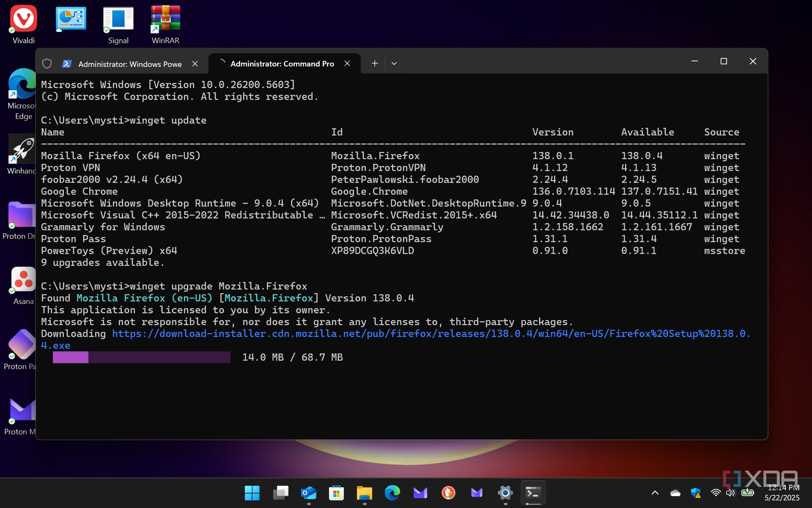Click the purple download progress bar
The image size is (812, 508).
(x=141, y=357)
